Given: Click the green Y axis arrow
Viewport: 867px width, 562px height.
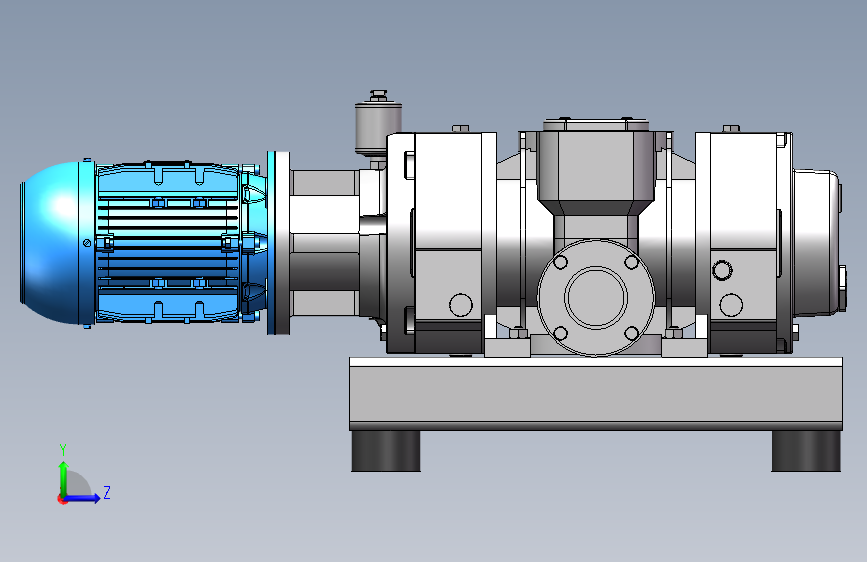Looking at the screenshot, I should click(x=64, y=477).
